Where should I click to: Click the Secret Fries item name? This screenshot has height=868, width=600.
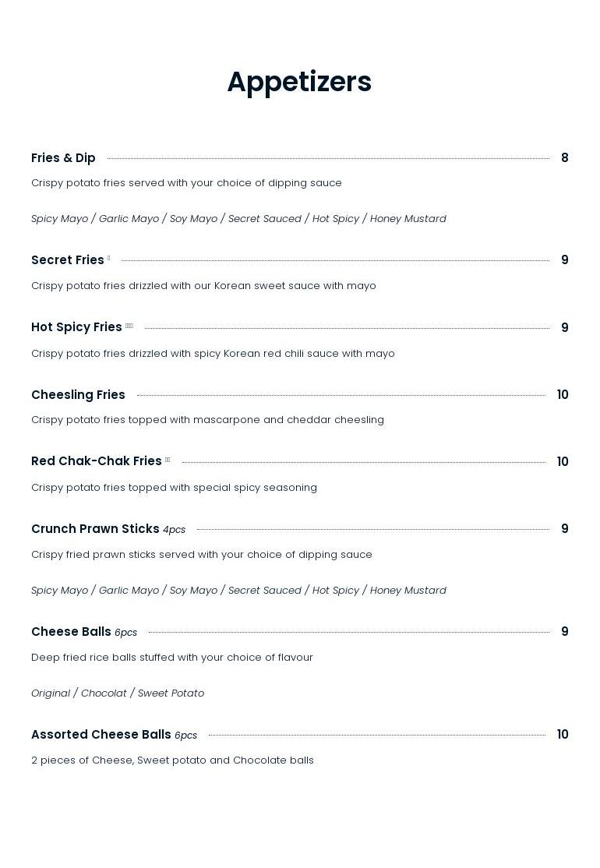[x=68, y=260]
